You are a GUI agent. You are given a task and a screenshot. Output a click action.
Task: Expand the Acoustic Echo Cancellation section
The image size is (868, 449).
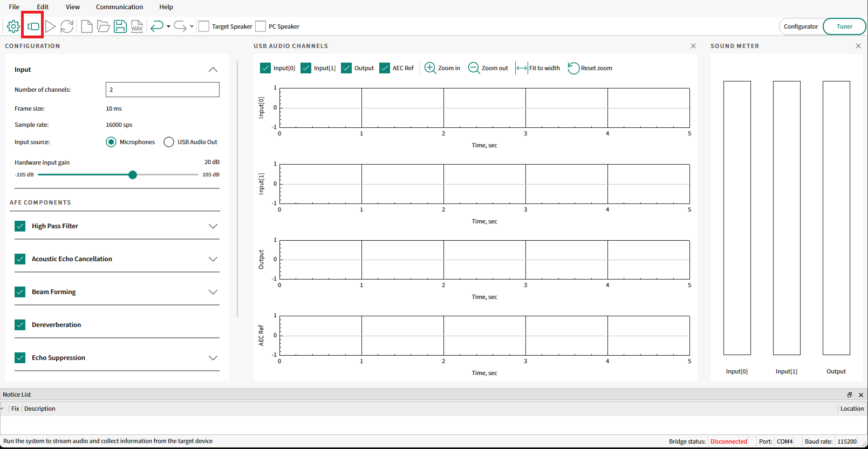click(213, 259)
